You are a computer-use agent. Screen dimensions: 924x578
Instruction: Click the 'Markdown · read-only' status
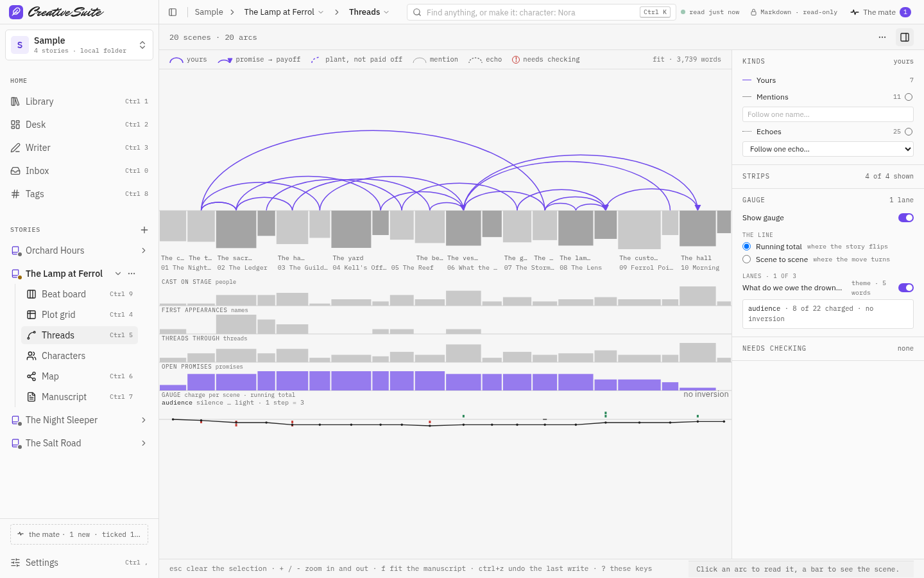[x=794, y=12]
